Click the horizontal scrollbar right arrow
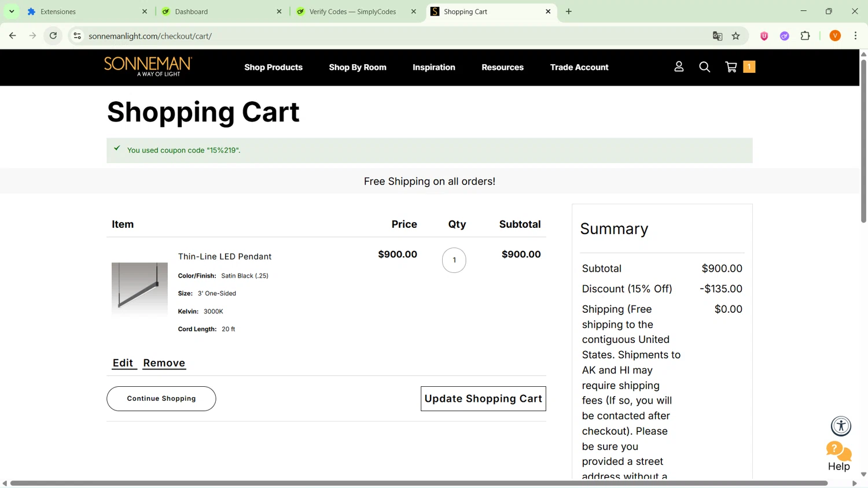 (x=855, y=483)
